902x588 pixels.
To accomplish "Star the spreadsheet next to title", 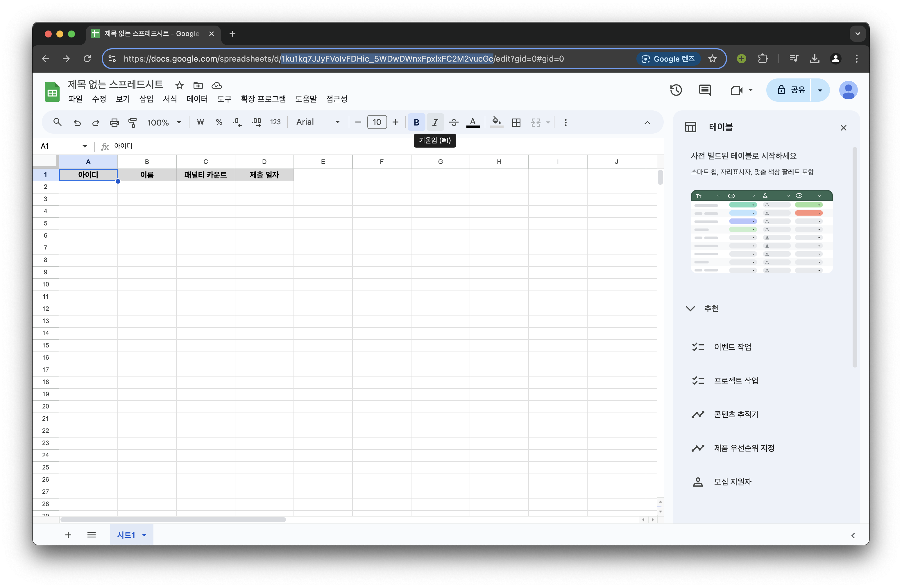I will [179, 85].
